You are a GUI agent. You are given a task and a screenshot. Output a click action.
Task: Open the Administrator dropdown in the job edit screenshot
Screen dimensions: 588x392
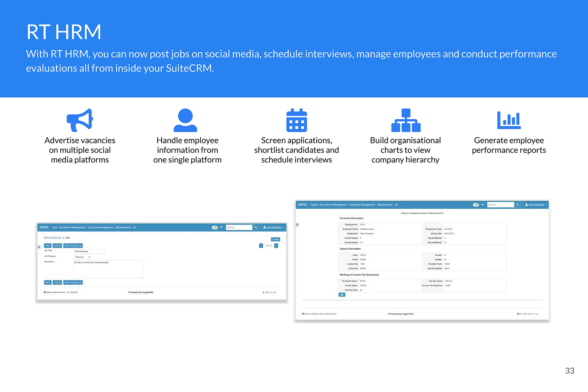click(274, 227)
